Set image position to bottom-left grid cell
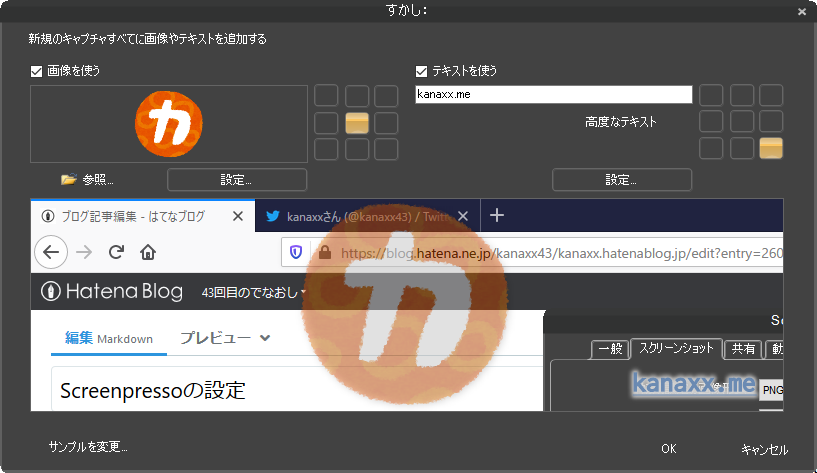Image resolution: width=817 pixels, height=473 pixels. [326, 149]
